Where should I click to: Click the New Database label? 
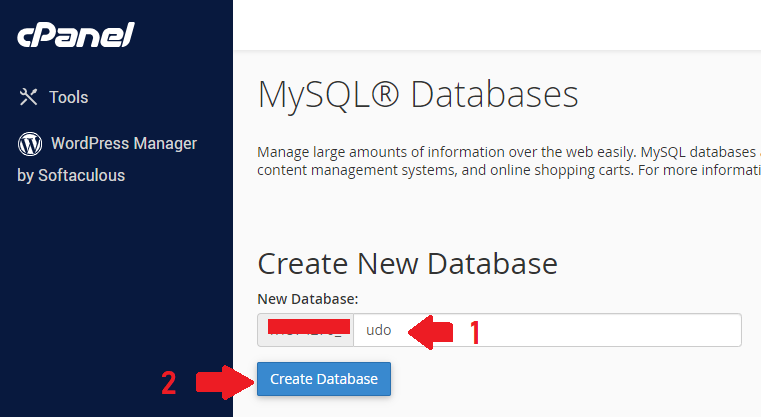(x=308, y=299)
